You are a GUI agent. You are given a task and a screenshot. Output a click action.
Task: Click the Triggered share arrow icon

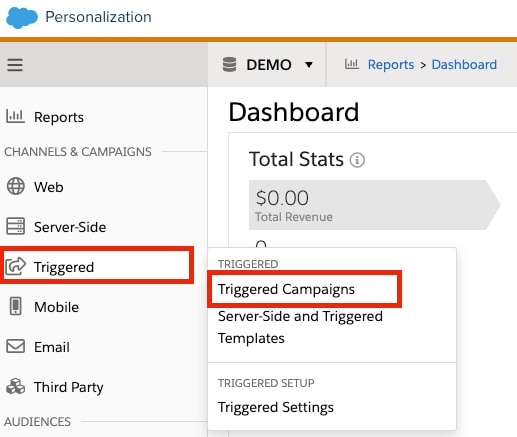(15, 266)
